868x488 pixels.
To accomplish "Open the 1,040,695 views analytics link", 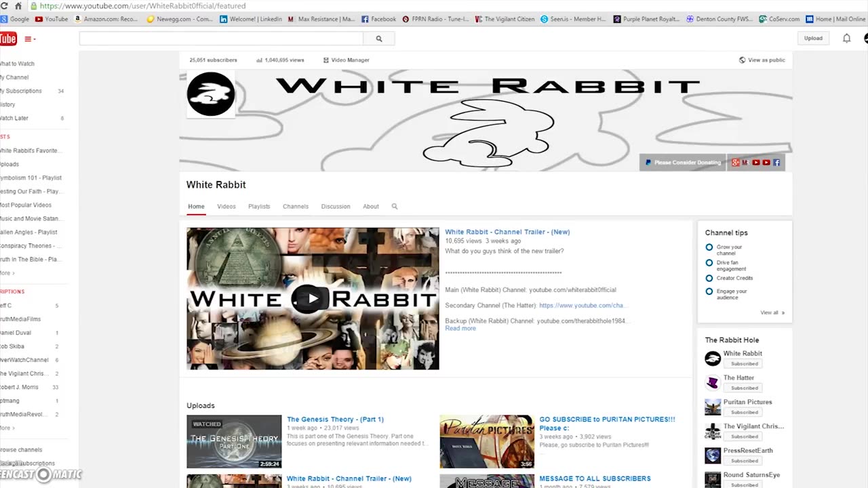I will 280,60.
